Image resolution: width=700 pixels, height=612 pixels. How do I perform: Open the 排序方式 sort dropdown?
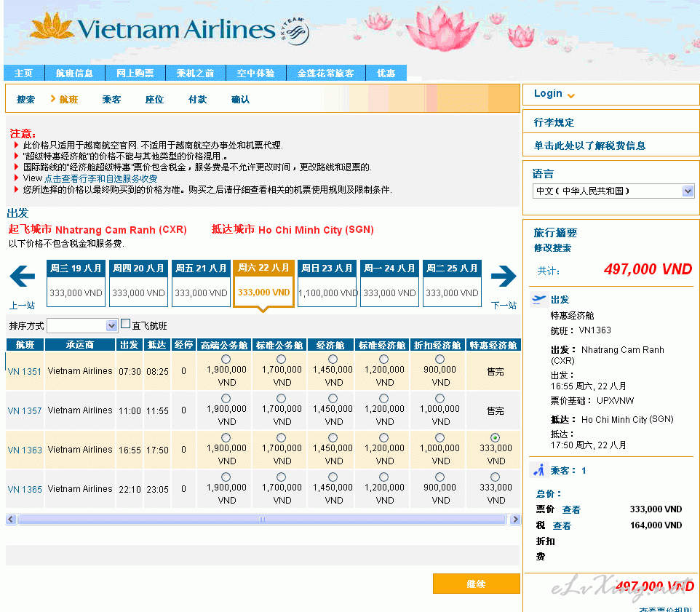point(82,326)
